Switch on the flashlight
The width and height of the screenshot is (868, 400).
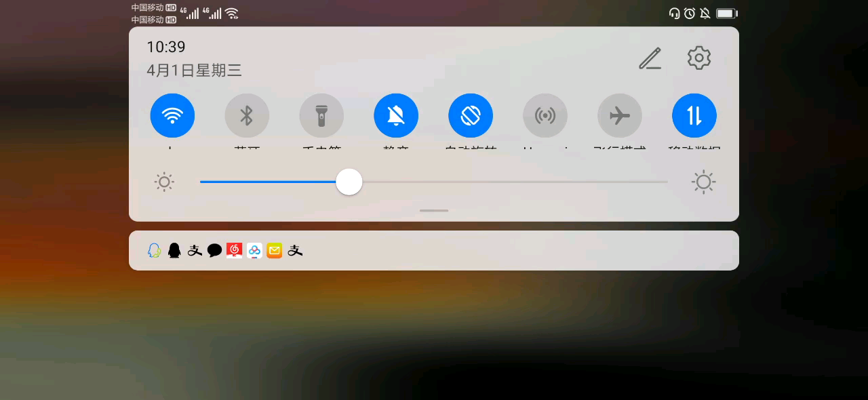(321, 115)
